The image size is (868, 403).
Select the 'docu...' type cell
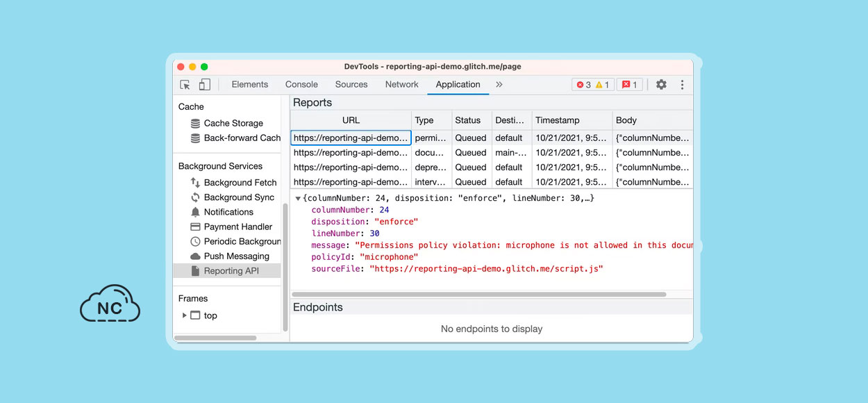(x=432, y=152)
